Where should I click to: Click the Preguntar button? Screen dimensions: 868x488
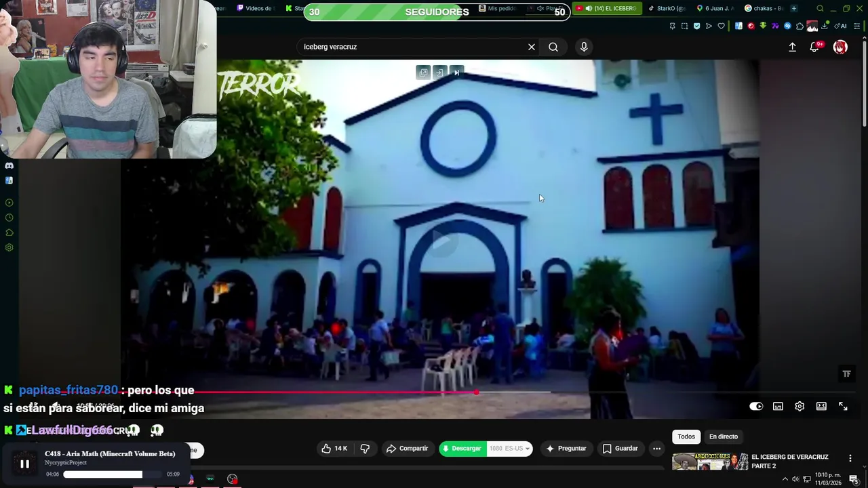click(566, 449)
